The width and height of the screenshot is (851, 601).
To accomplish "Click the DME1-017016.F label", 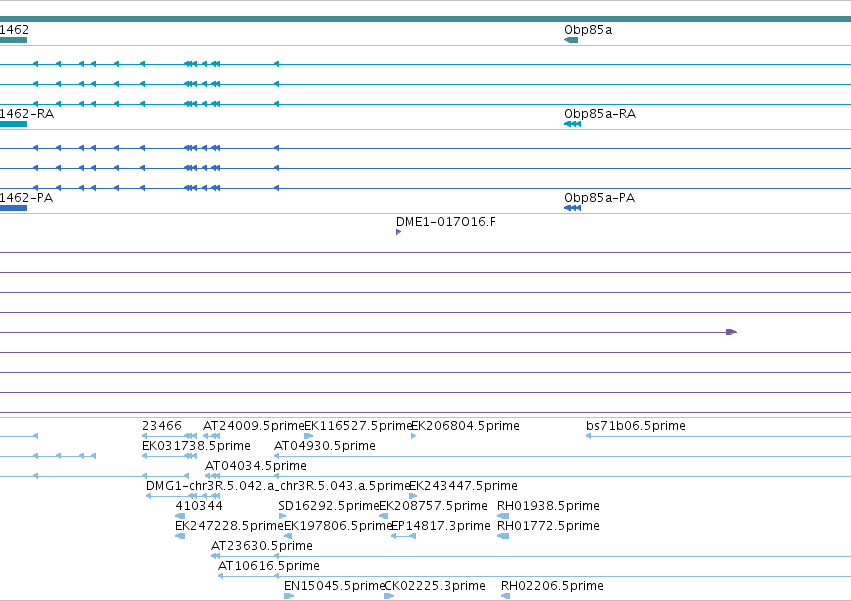I will (446, 222).
